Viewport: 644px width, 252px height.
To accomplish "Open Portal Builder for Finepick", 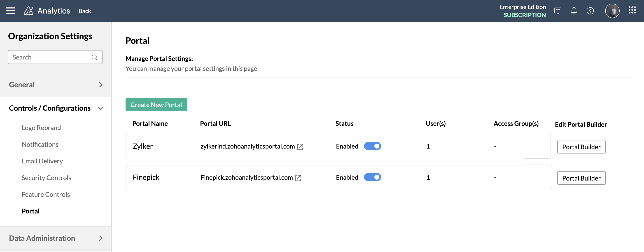I will coord(581,178).
